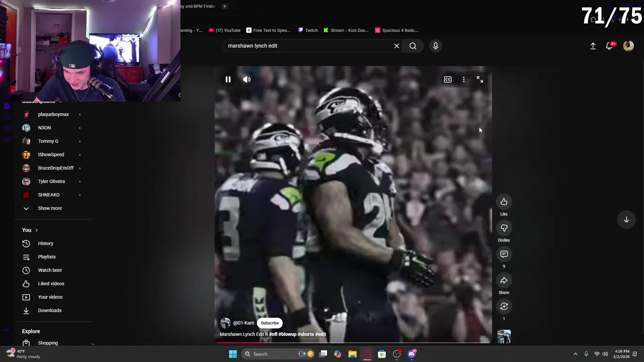The image size is (644, 362).
Task: Open the Twitch bookmark
Action: coord(308,30)
